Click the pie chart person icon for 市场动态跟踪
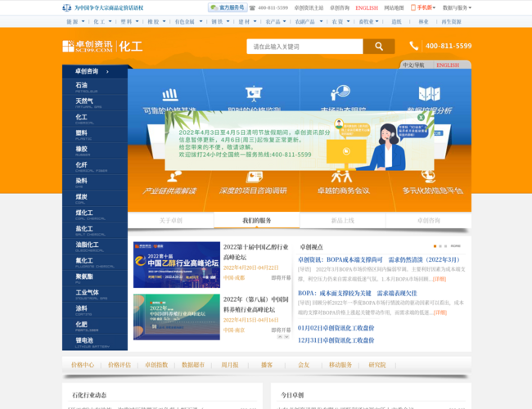 [340, 92]
